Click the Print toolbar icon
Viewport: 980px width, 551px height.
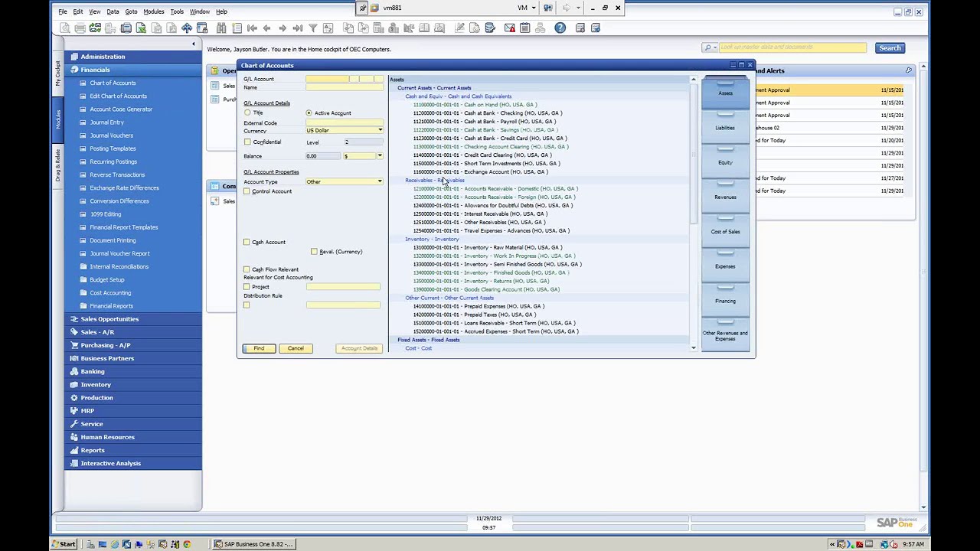pyautogui.click(x=80, y=28)
